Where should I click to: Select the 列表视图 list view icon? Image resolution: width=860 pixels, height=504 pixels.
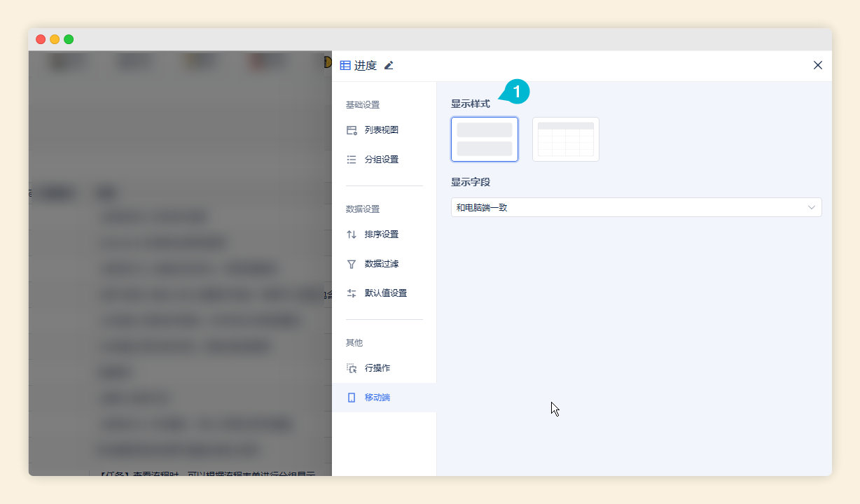pyautogui.click(x=352, y=129)
